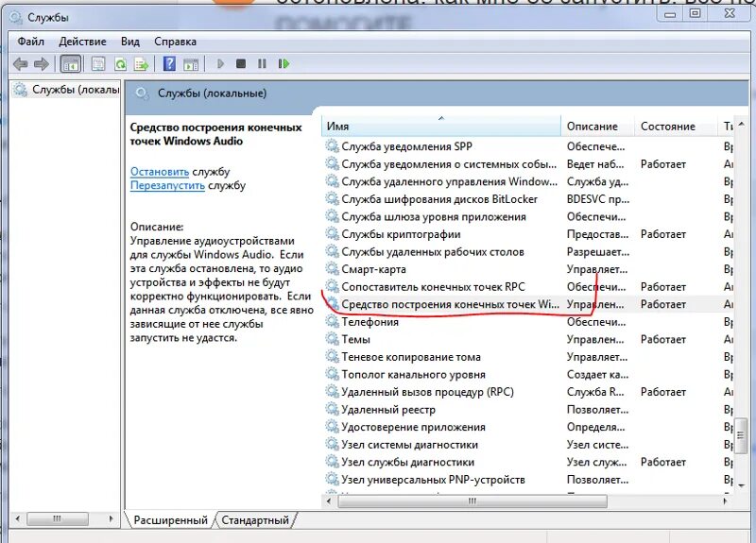This screenshot has height=543, width=756.
Task: Sort list by Описание column header
Action: click(x=598, y=127)
